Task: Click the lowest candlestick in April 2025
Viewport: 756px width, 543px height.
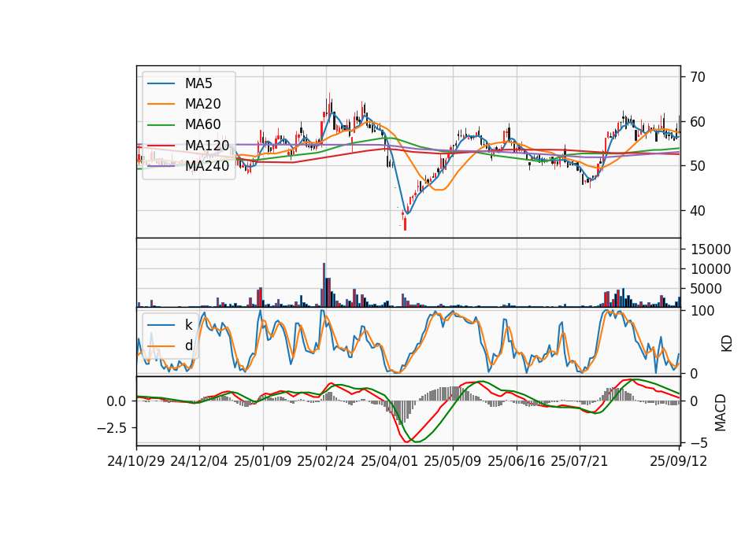Action: point(405,224)
